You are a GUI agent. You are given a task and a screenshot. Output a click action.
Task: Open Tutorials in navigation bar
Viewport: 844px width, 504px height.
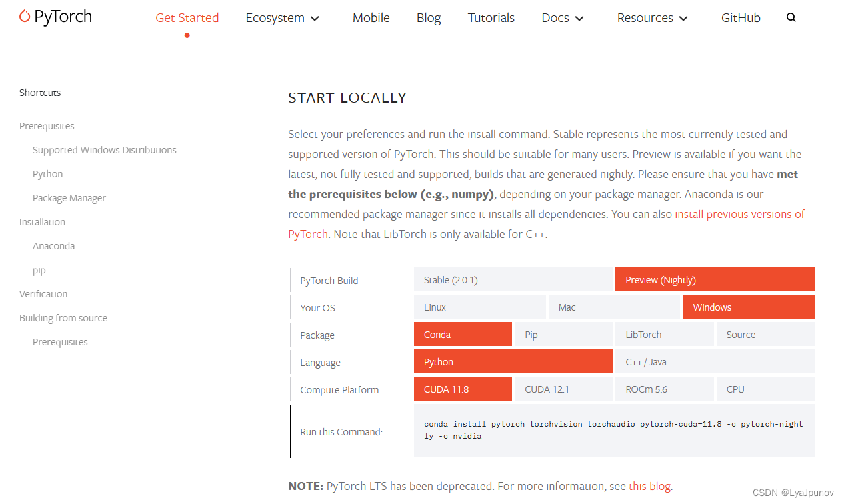(x=491, y=18)
